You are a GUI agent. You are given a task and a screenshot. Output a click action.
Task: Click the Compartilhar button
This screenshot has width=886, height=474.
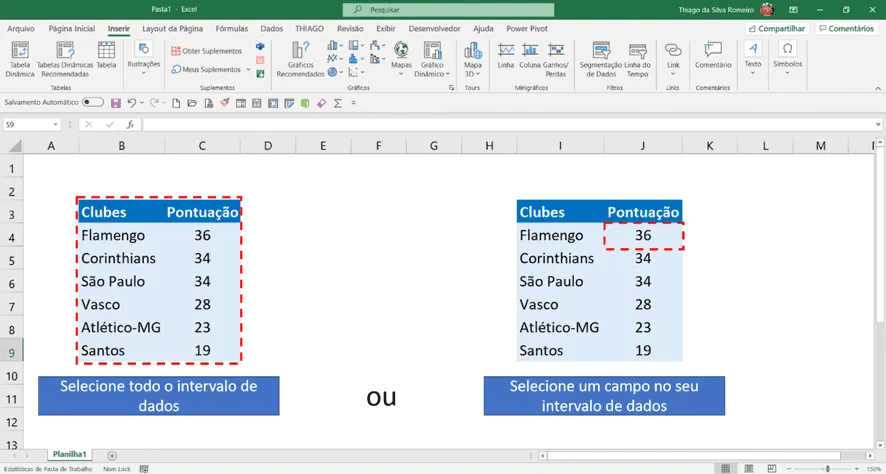coord(777,28)
